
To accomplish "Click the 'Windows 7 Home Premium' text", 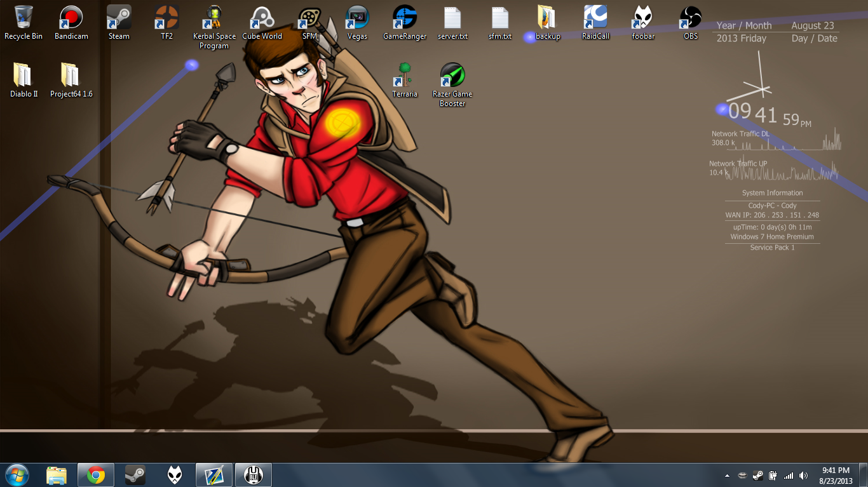I will 772,237.
